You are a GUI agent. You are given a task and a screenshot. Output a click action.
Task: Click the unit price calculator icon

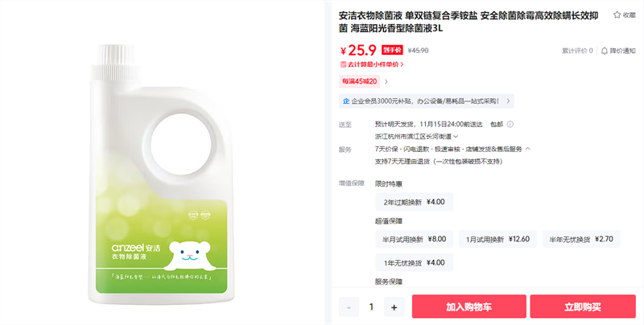tap(344, 64)
